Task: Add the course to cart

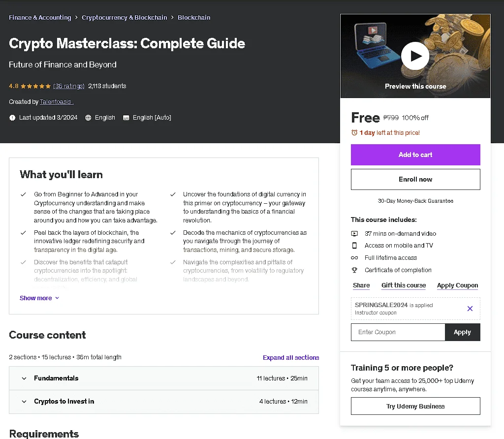Action: tap(415, 155)
